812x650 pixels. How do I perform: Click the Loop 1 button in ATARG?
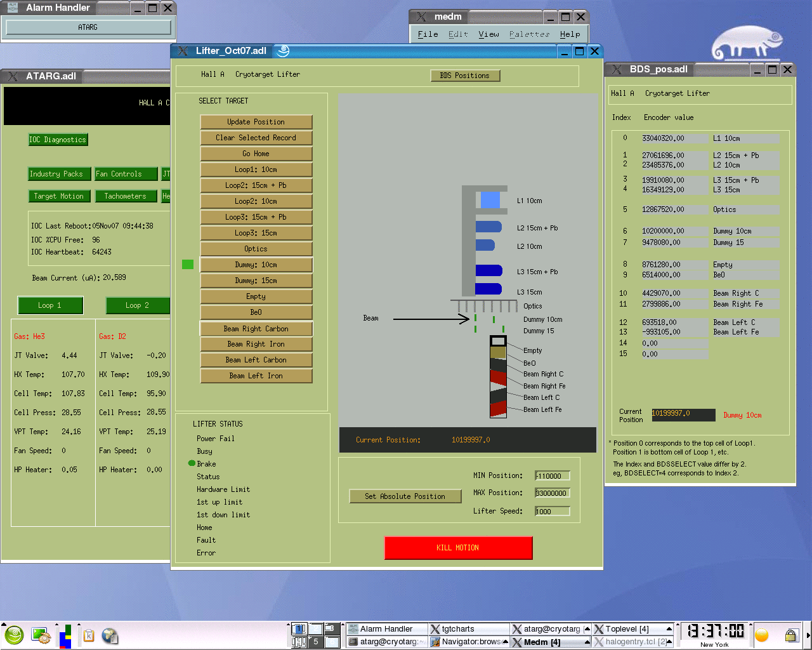(50, 305)
